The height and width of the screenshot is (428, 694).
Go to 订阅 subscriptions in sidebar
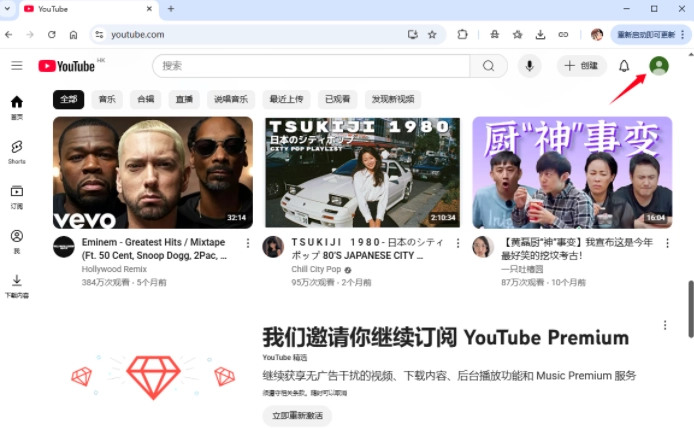tap(17, 196)
